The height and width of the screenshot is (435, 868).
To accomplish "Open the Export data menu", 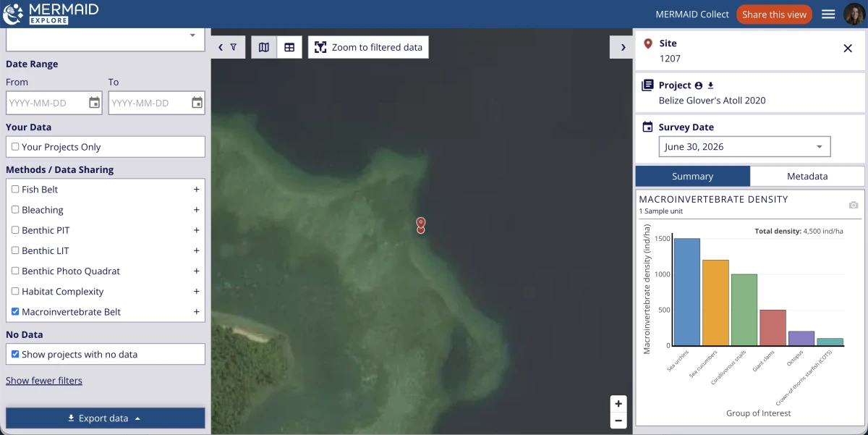I will [106, 418].
